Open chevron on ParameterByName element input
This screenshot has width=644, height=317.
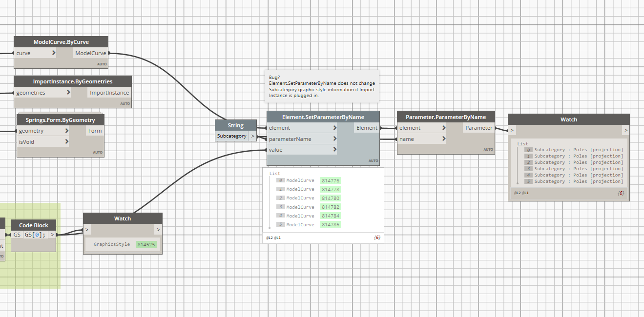(x=443, y=128)
